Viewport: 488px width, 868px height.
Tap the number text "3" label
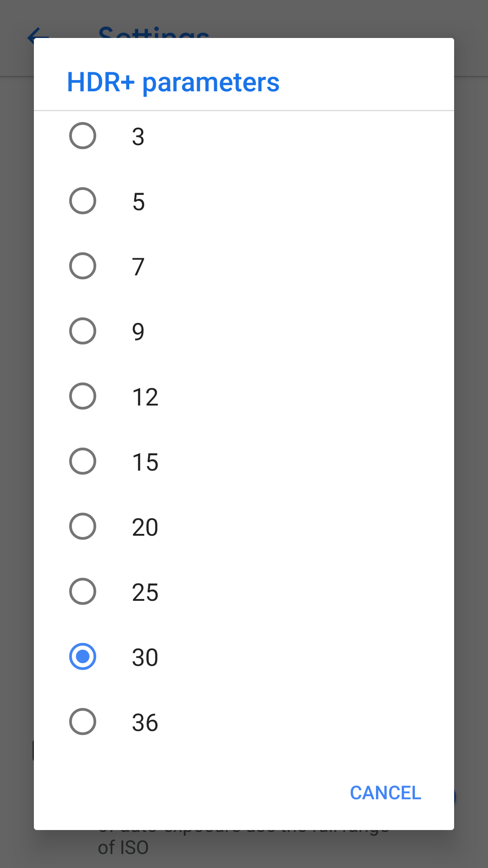138,137
